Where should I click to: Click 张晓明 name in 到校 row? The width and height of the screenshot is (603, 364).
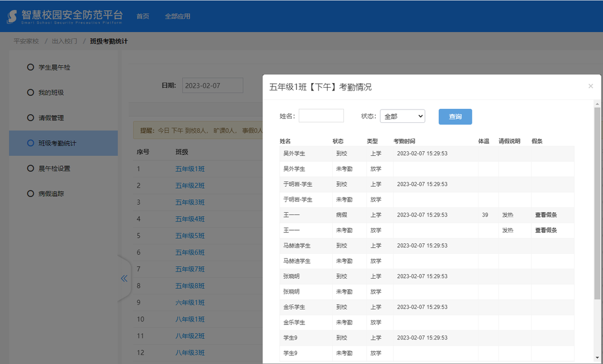click(x=291, y=276)
